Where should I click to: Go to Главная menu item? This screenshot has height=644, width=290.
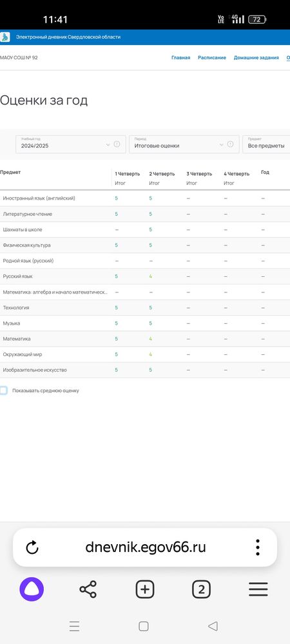click(x=180, y=58)
